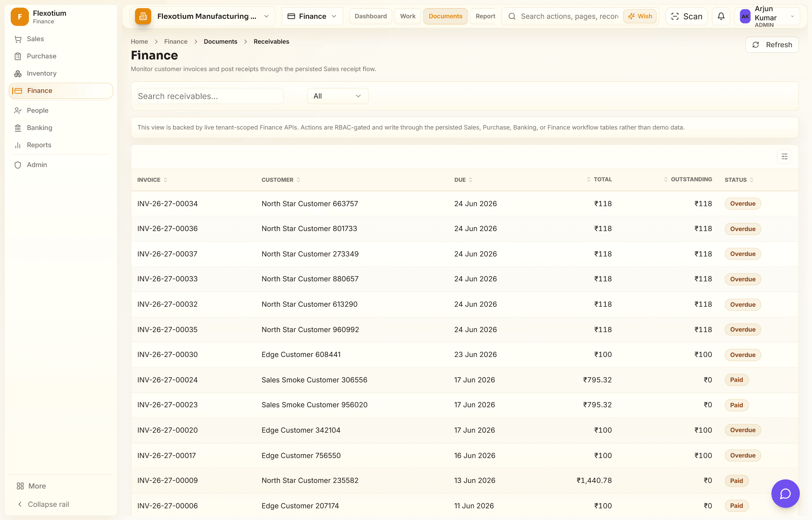
Task: Expand the Arjun Kumar user menu
Action: pyautogui.click(x=792, y=16)
